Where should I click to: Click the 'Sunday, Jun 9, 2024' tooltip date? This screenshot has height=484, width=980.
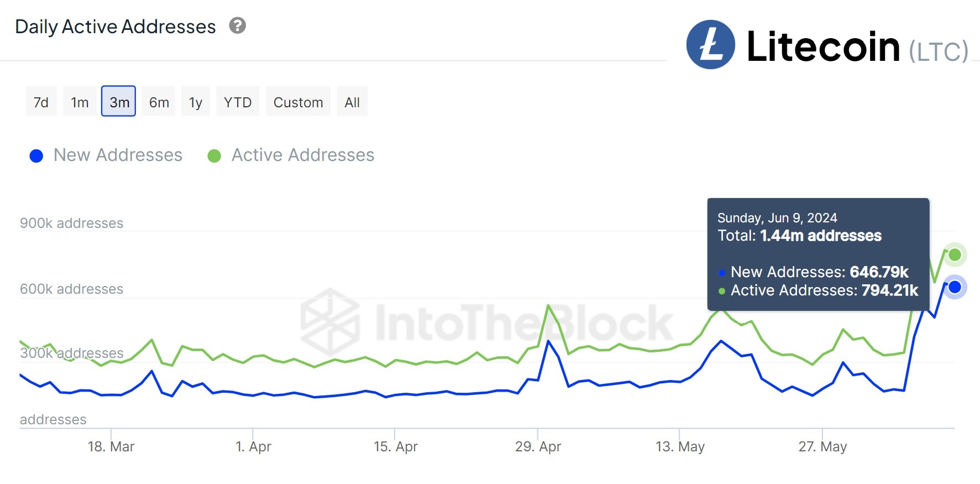[777, 217]
